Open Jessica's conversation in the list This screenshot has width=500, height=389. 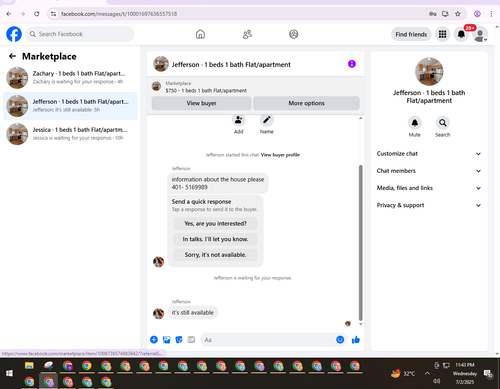tap(70, 134)
